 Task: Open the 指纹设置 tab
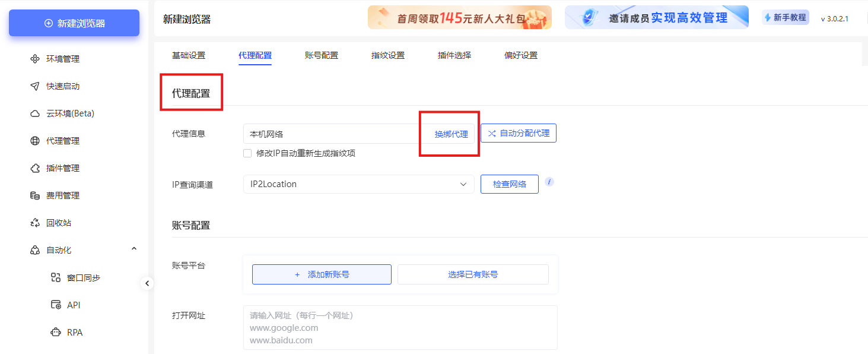tap(387, 55)
